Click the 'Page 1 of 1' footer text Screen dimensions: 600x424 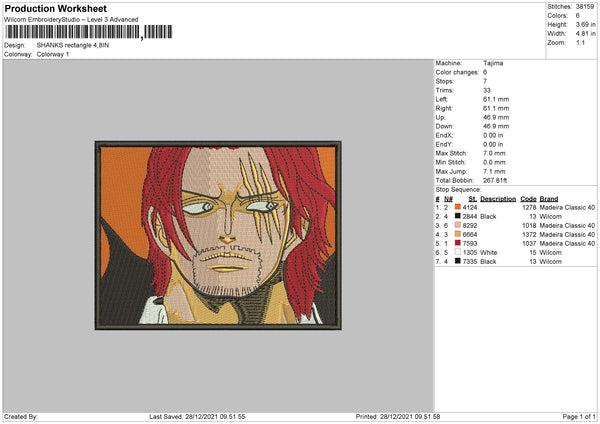click(x=579, y=416)
